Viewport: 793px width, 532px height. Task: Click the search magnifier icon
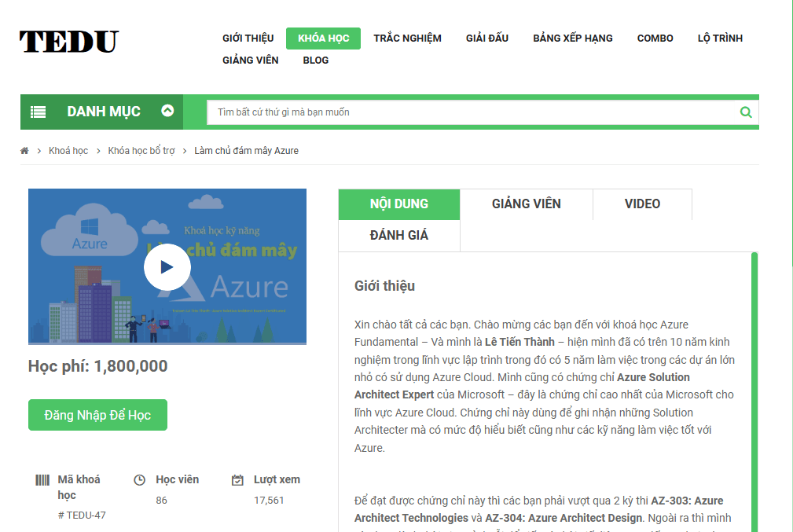[x=746, y=112]
